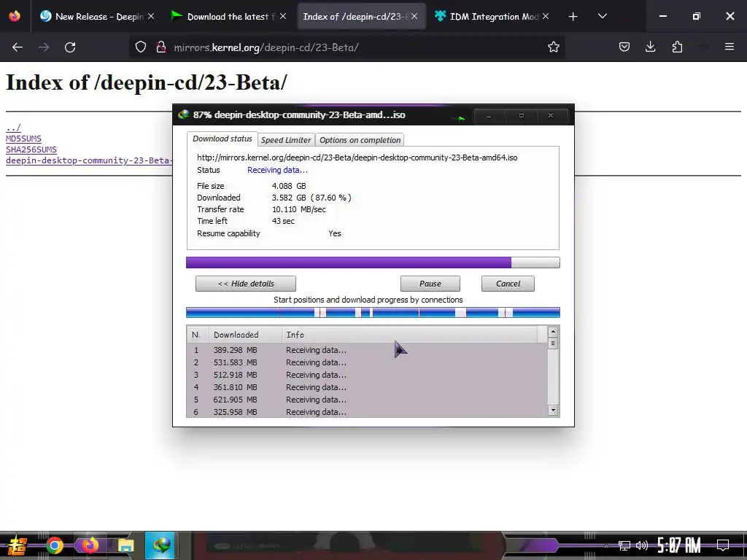Click the volume speaker tray icon
The width and height of the screenshot is (747, 560).
point(642,545)
